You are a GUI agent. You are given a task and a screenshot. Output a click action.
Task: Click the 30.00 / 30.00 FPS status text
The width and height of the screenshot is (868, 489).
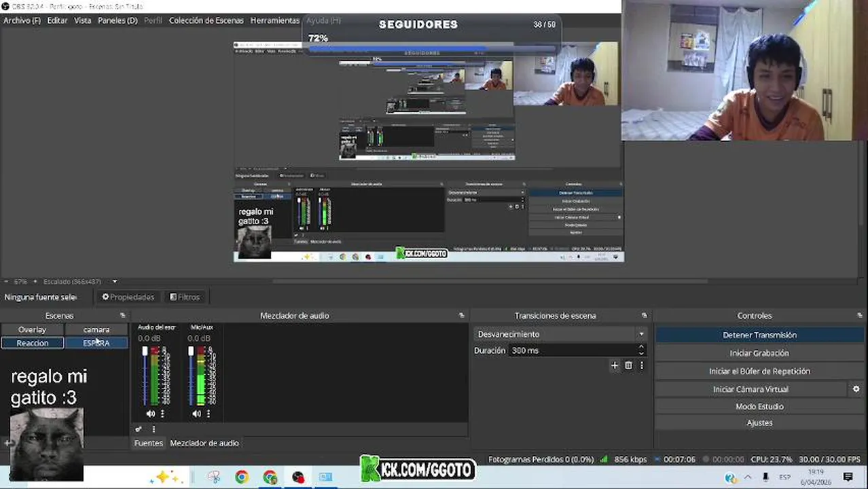tap(829, 459)
